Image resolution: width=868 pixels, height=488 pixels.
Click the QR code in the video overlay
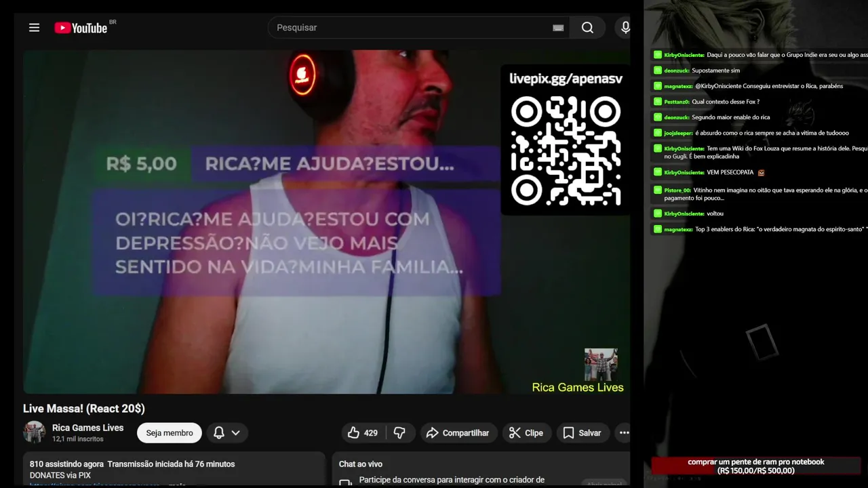point(566,150)
